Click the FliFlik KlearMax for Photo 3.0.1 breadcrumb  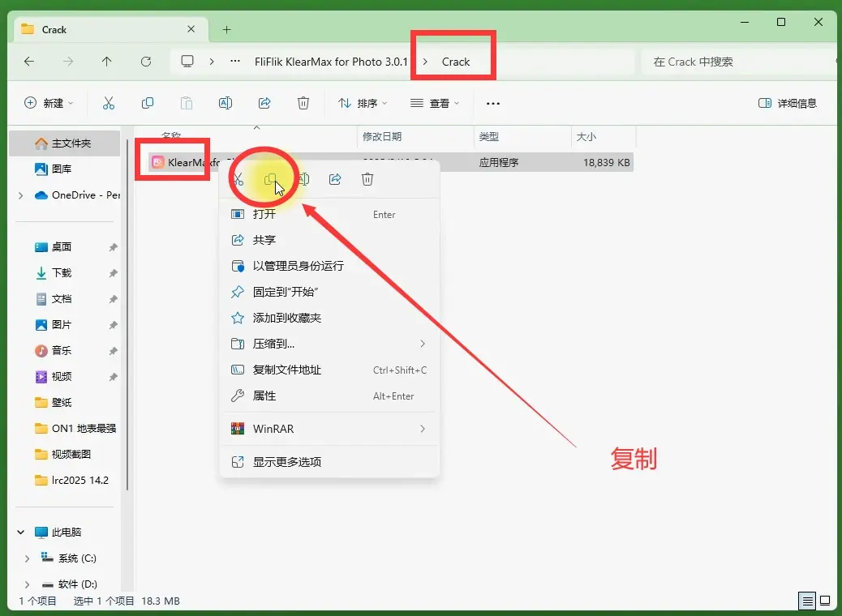(x=331, y=62)
